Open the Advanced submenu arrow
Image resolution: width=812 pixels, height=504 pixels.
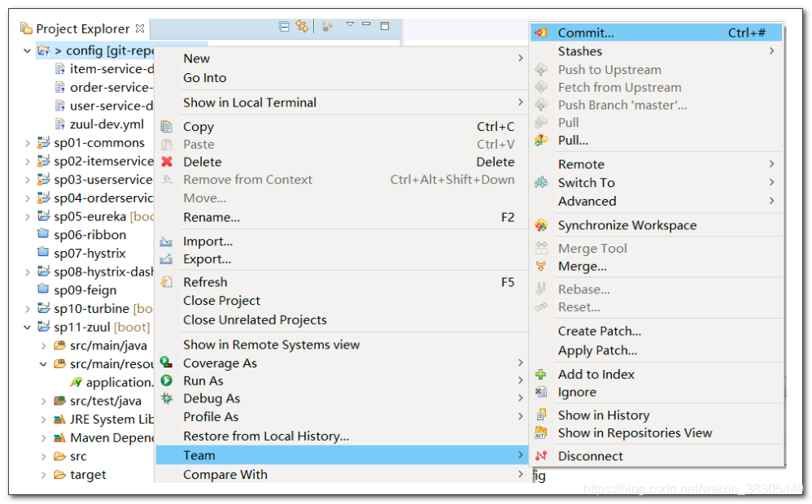[771, 201]
